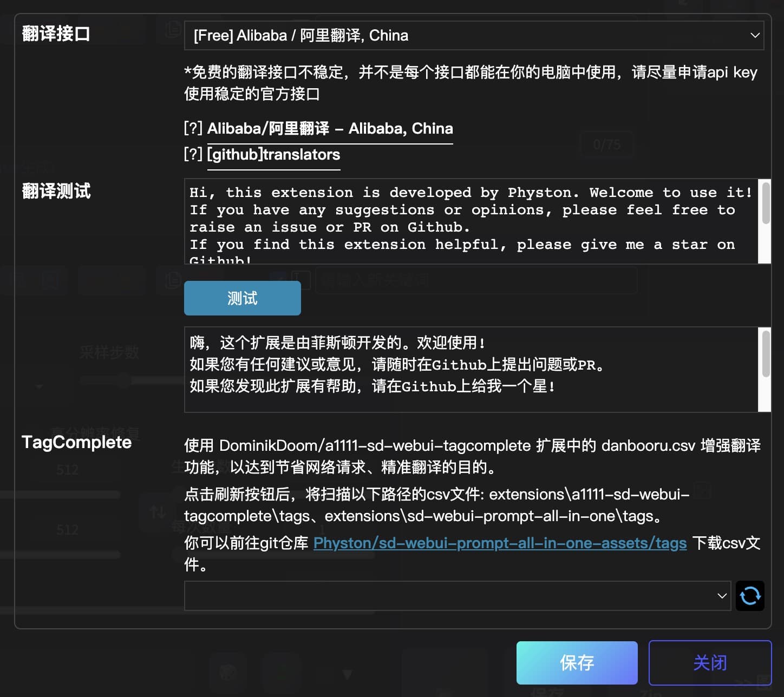Open the 翻译接口 Alibaba translation dropdown
This screenshot has width=784, height=697.
coord(466,36)
